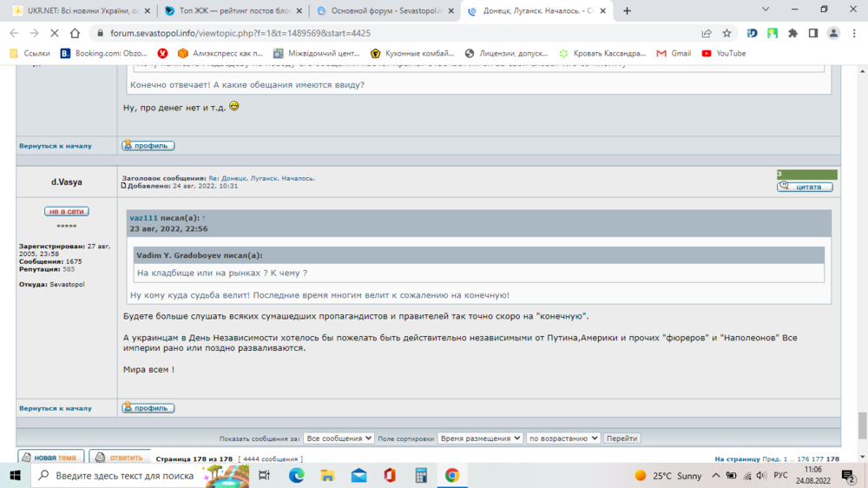Open the ID extension icon in toolbar
Screen dimensions: 868x488
click(x=752, y=33)
